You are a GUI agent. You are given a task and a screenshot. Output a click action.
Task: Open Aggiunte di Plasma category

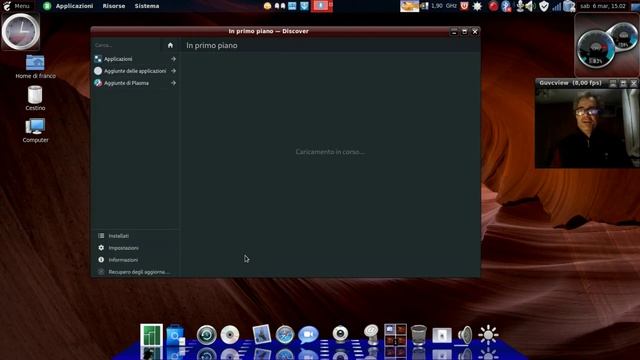click(x=136, y=83)
